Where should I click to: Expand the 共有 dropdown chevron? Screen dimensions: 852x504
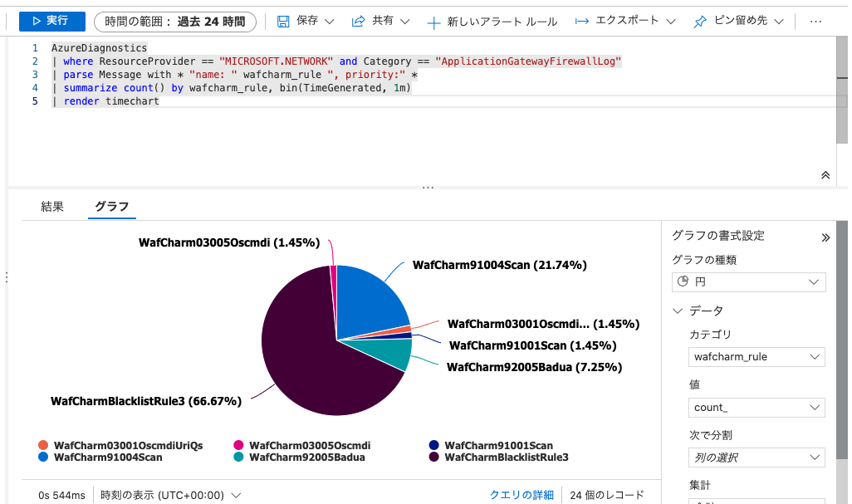pos(404,22)
